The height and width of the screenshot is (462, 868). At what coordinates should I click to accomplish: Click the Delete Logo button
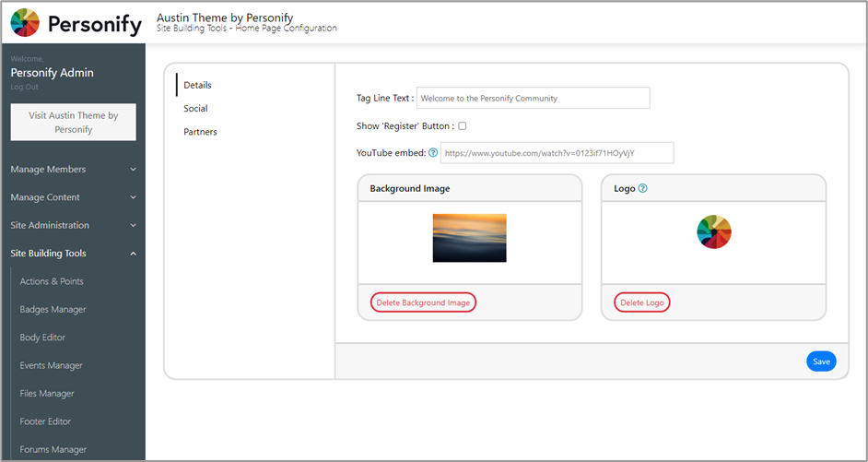642,302
